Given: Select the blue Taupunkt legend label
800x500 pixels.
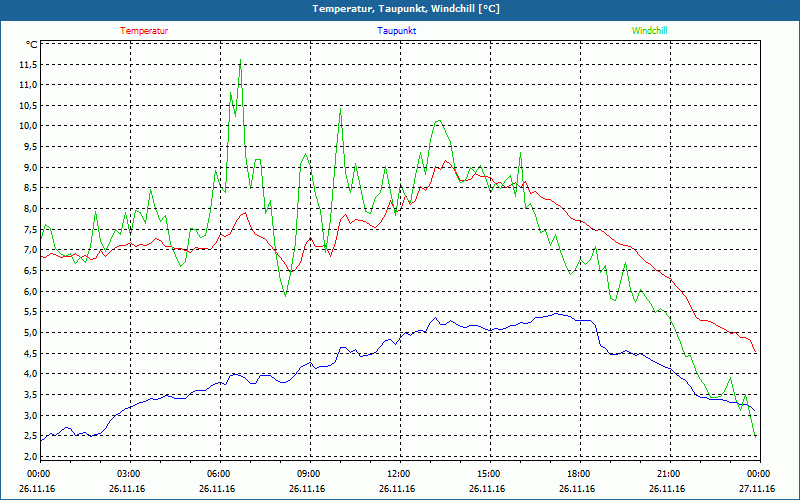Looking at the screenshot, I should pyautogui.click(x=397, y=31).
